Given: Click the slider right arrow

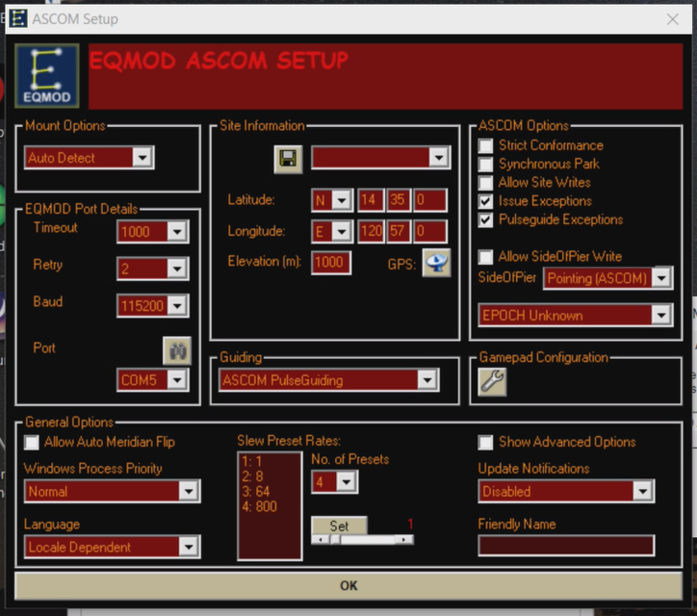Looking at the screenshot, I should point(403,540).
